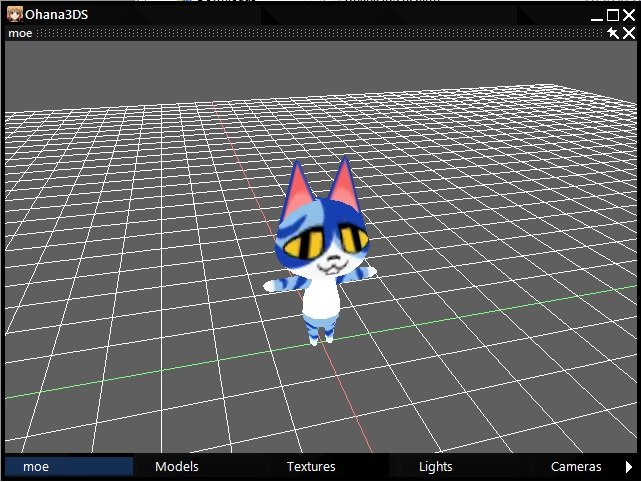641x482 pixels.
Task: Click the Ohana3DS application icon
Action: tap(14, 14)
